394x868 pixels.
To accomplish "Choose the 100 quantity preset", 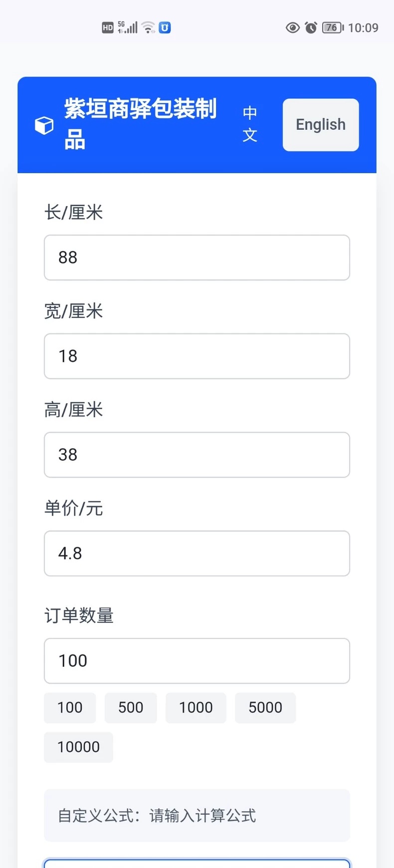I will point(70,707).
